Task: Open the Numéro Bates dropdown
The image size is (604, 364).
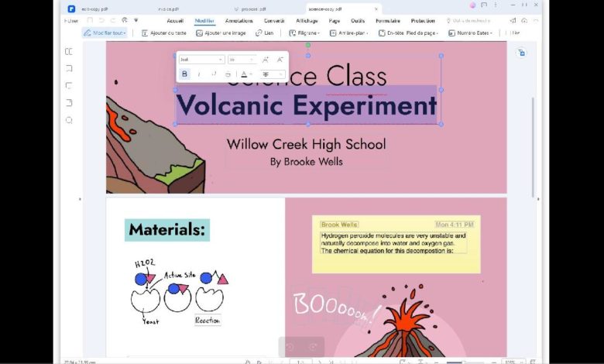Action: pyautogui.click(x=470, y=33)
